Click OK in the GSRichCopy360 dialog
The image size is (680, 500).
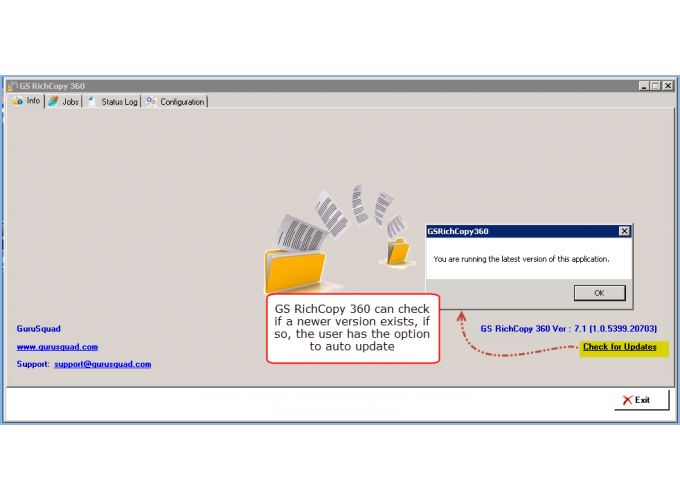599,293
